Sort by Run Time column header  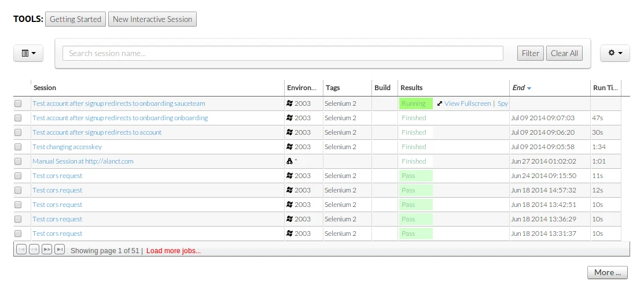[x=605, y=88]
